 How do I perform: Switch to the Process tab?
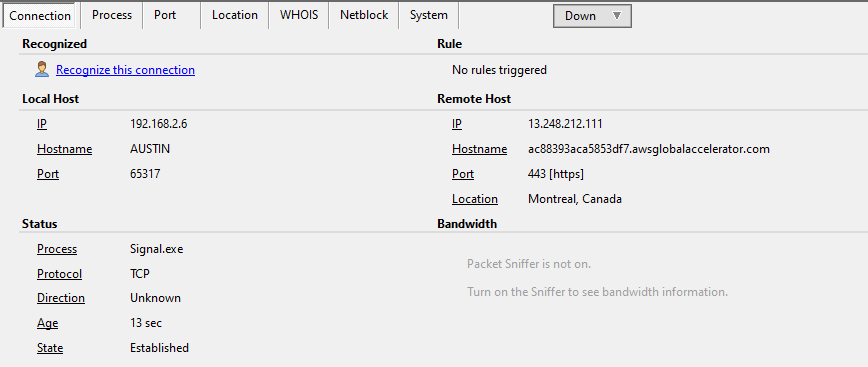click(112, 15)
